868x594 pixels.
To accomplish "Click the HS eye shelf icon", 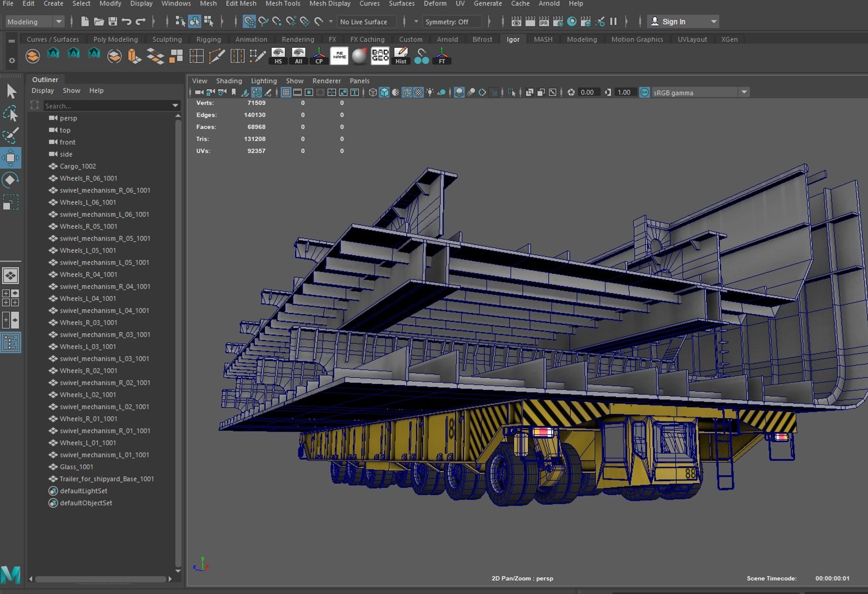I will (x=278, y=56).
